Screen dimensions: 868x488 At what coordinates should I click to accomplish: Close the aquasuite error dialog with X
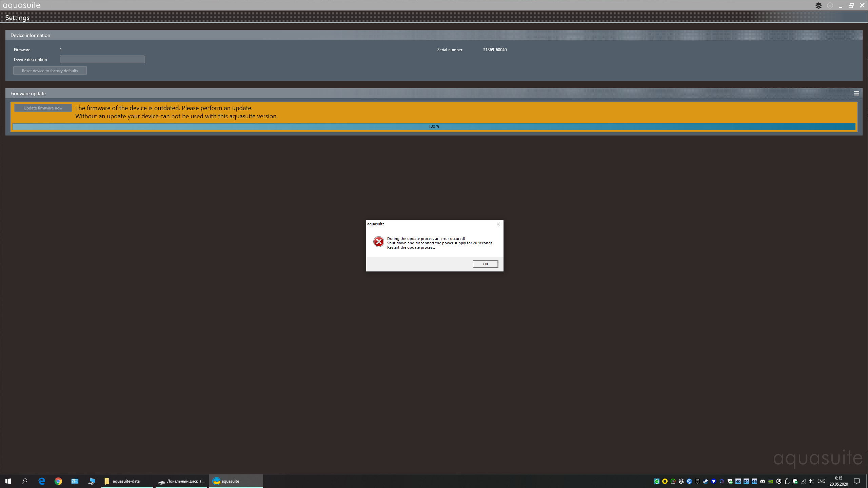click(x=498, y=224)
